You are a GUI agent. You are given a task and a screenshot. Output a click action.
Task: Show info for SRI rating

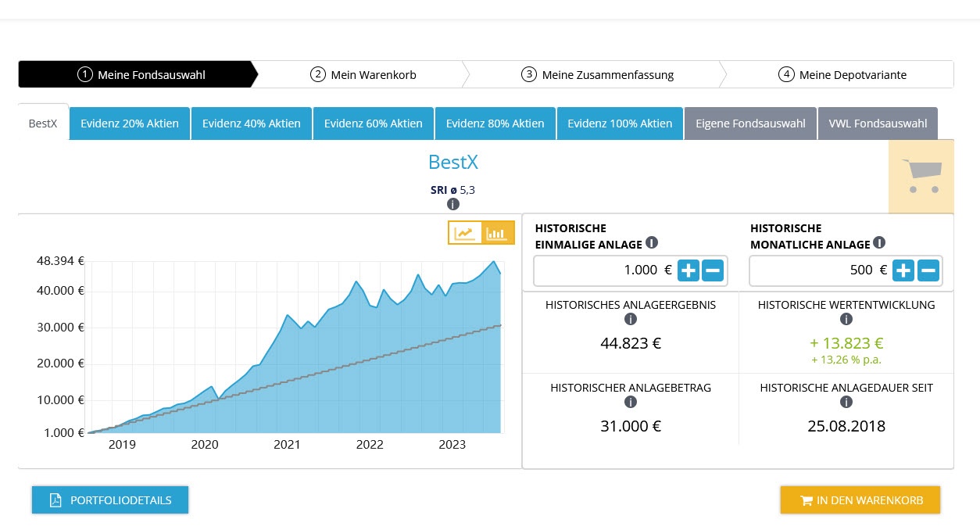453,204
